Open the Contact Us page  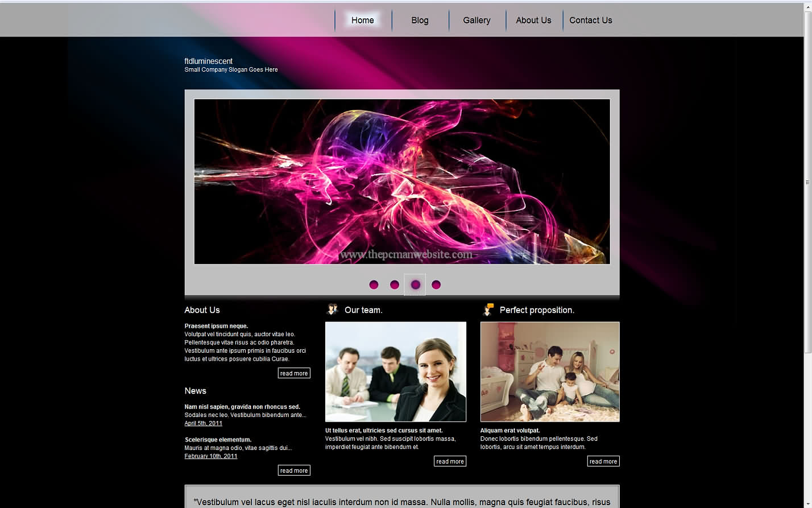pyautogui.click(x=591, y=20)
